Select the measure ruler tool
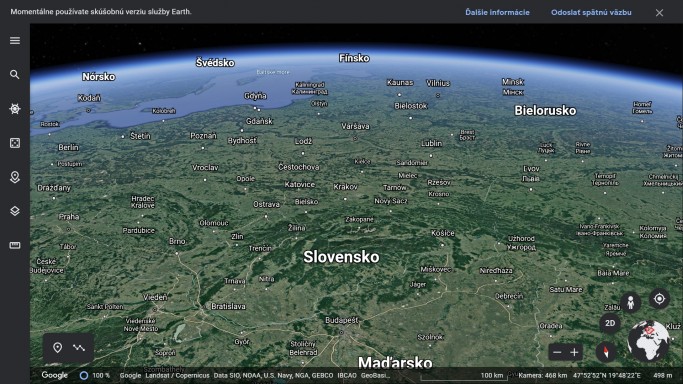The image size is (683, 384). click(15, 245)
